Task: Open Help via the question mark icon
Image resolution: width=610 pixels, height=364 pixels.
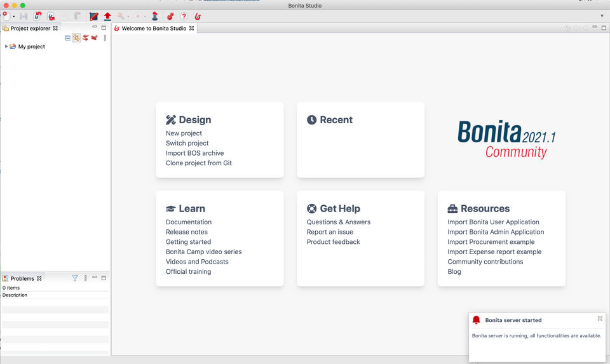Action: (184, 16)
